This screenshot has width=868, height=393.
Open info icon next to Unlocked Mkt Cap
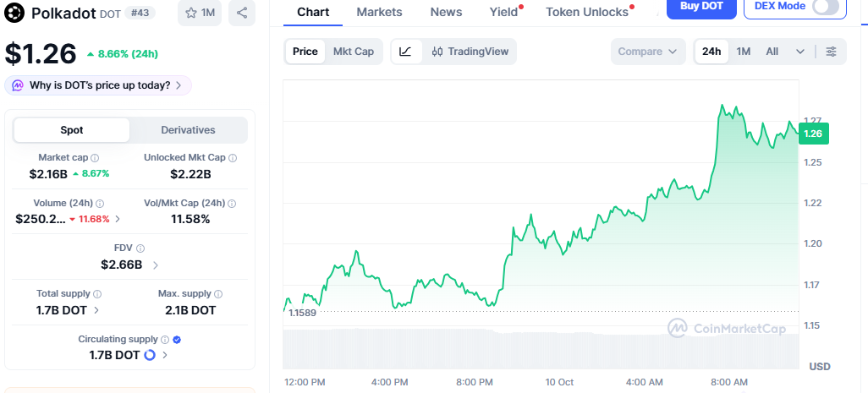[233, 158]
